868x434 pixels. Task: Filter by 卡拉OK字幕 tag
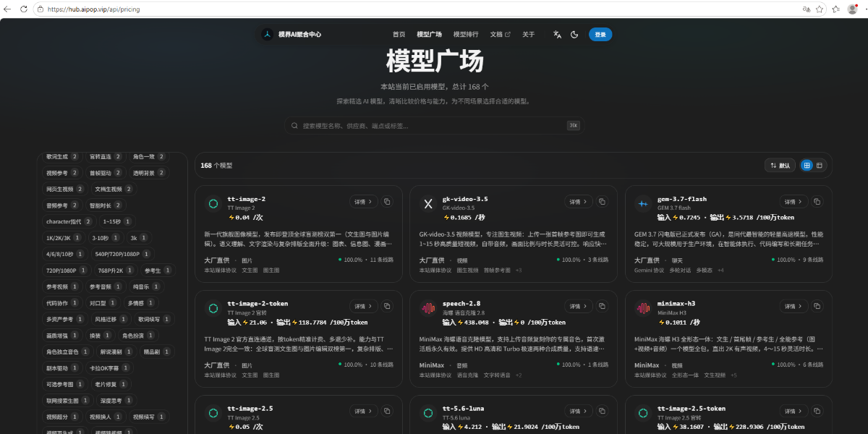click(x=110, y=368)
